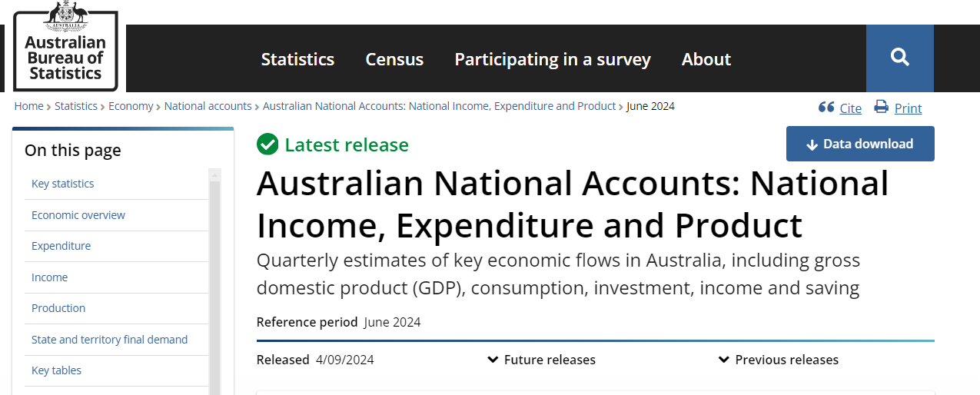Expand the Previous releases section
This screenshot has height=395, width=980.
pyautogui.click(x=779, y=360)
